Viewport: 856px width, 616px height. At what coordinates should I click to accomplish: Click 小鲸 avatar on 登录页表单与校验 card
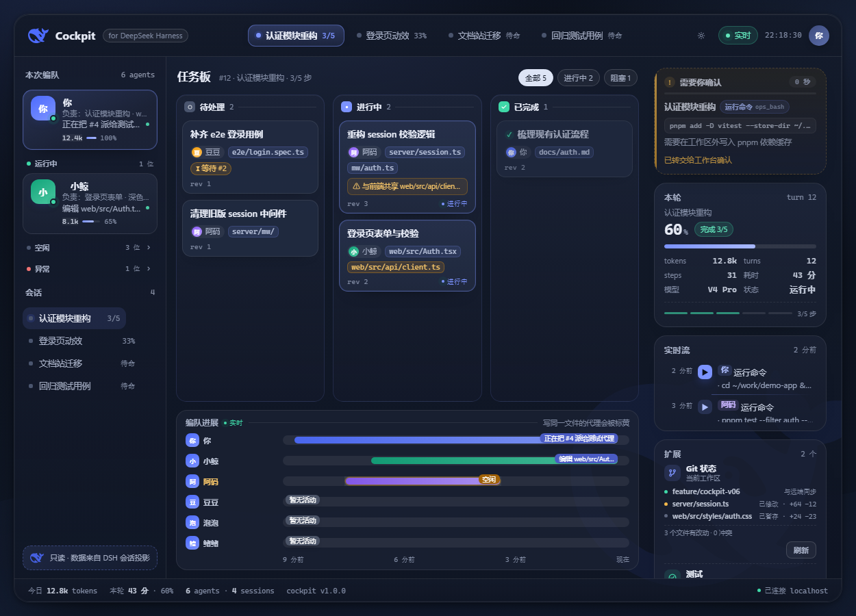tap(353, 251)
